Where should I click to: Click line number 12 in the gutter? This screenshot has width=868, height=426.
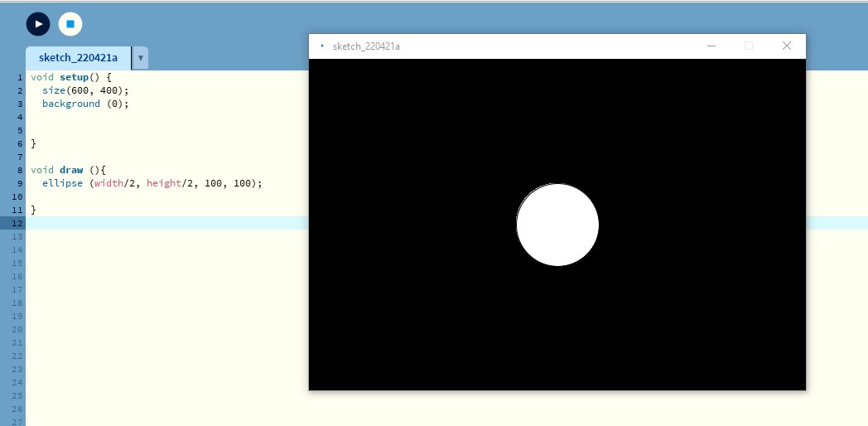click(x=17, y=223)
